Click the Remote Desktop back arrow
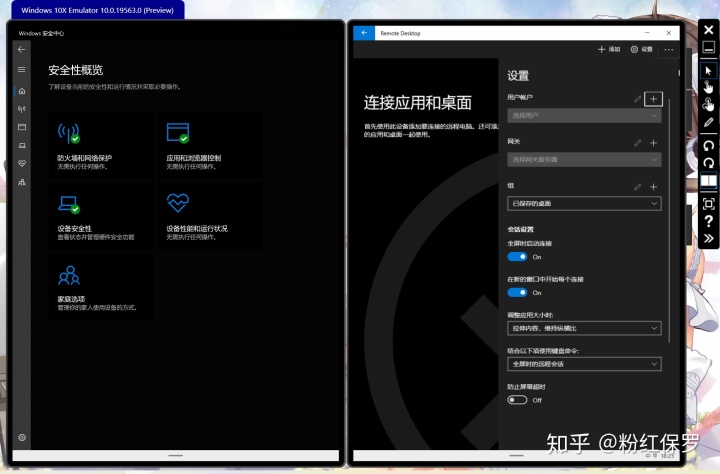 (364, 33)
